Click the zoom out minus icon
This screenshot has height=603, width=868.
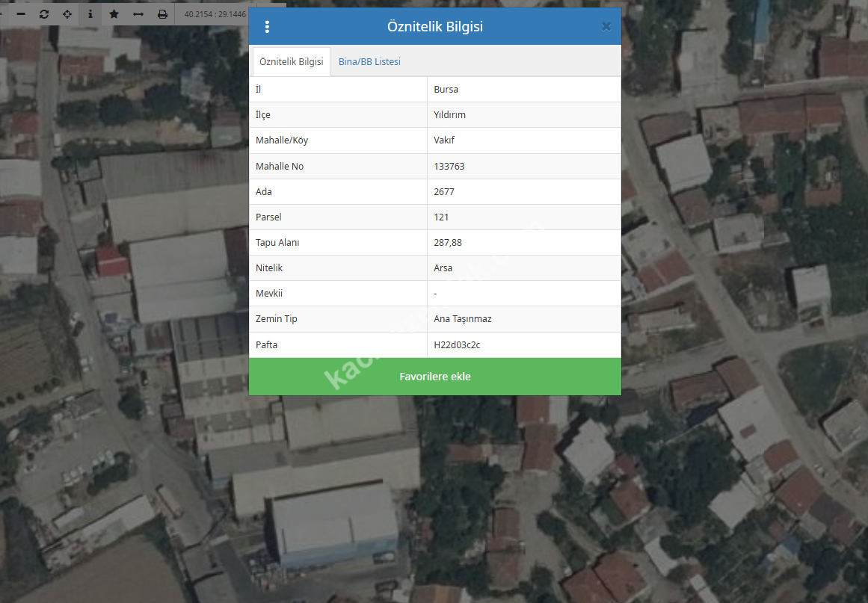point(21,14)
